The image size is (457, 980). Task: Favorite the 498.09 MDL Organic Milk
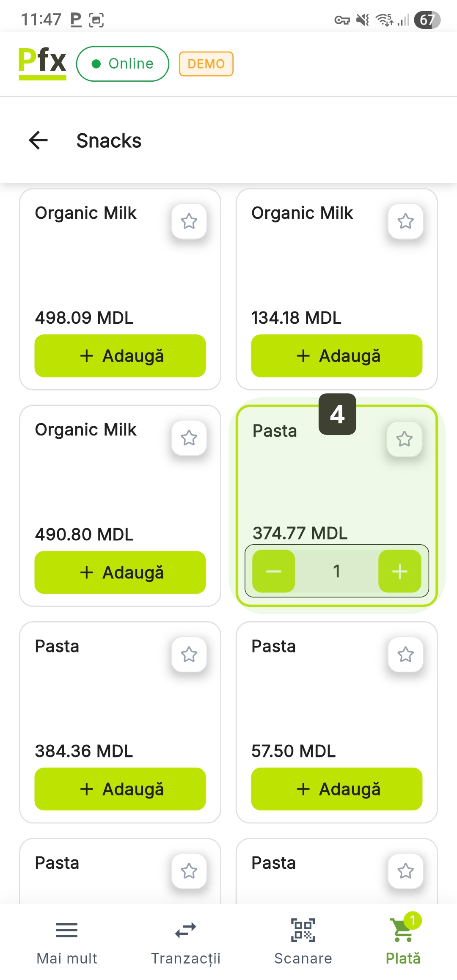pyautogui.click(x=189, y=221)
